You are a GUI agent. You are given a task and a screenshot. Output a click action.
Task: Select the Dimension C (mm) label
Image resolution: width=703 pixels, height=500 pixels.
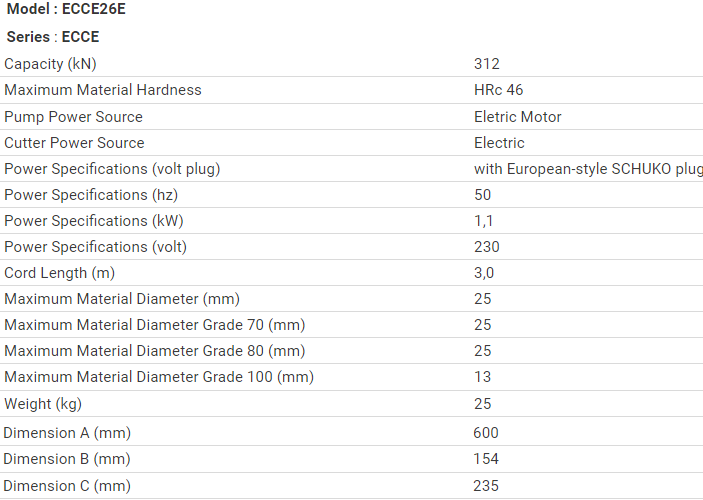tap(67, 486)
